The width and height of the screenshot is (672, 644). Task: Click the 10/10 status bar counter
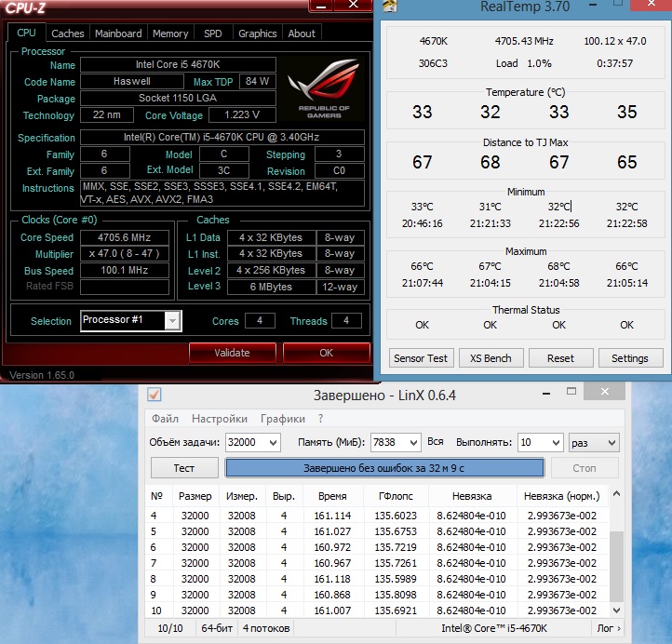tap(170, 628)
